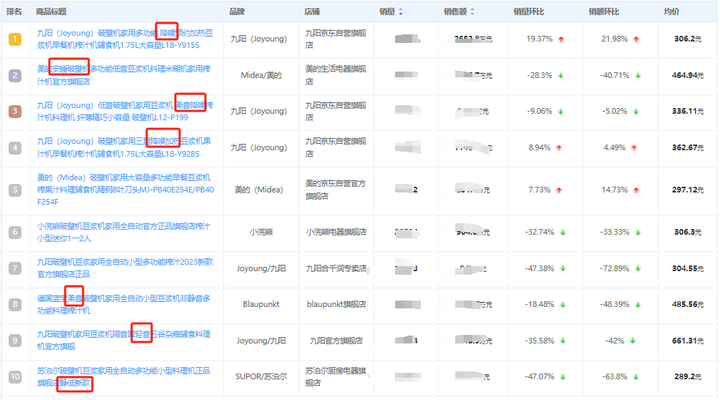Open the 美的安睡破壁机 product link
The width and height of the screenshot is (720, 400).
point(124,75)
